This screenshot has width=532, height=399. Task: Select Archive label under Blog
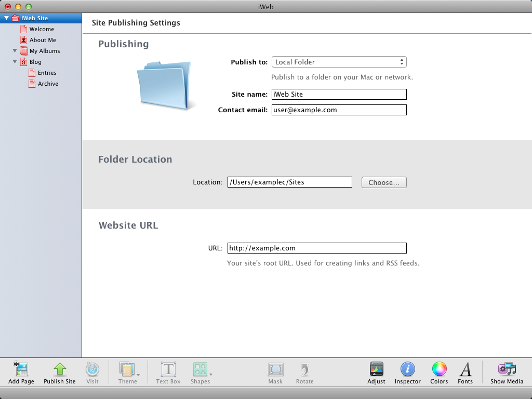tap(48, 84)
